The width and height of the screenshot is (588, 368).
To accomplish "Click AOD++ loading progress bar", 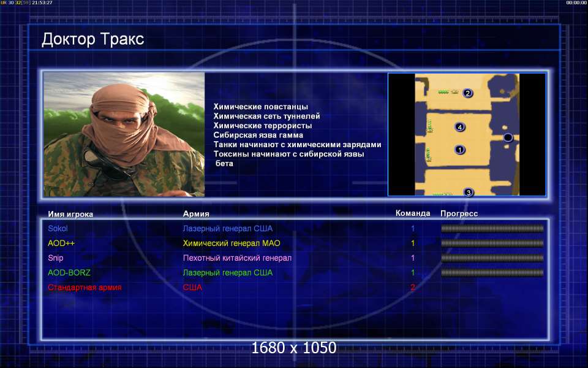I will click(x=492, y=243).
